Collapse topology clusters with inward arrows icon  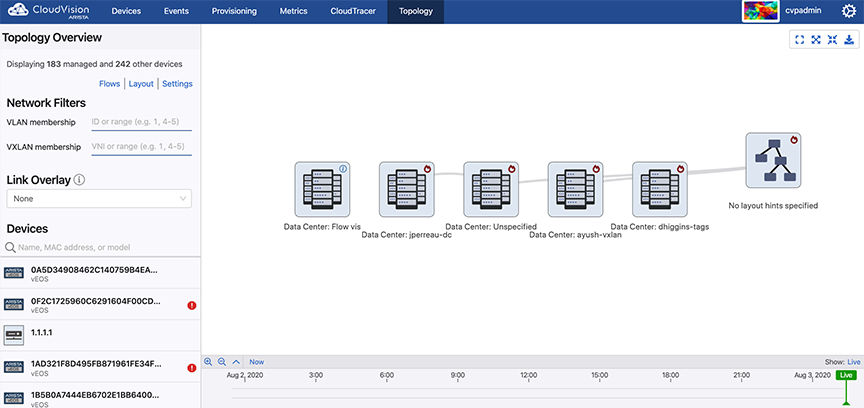pyautogui.click(x=832, y=40)
